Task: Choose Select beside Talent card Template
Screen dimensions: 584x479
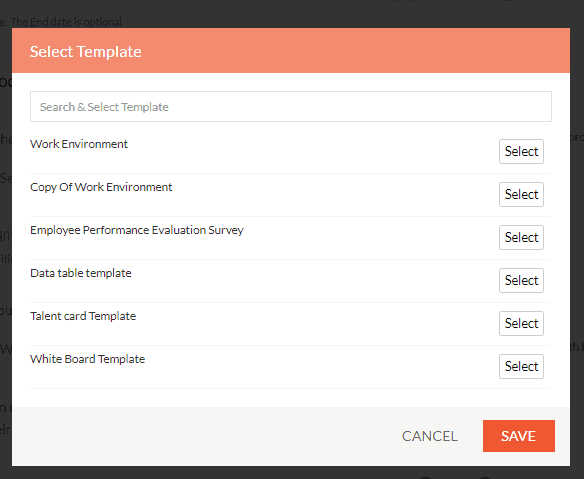Action: (521, 324)
